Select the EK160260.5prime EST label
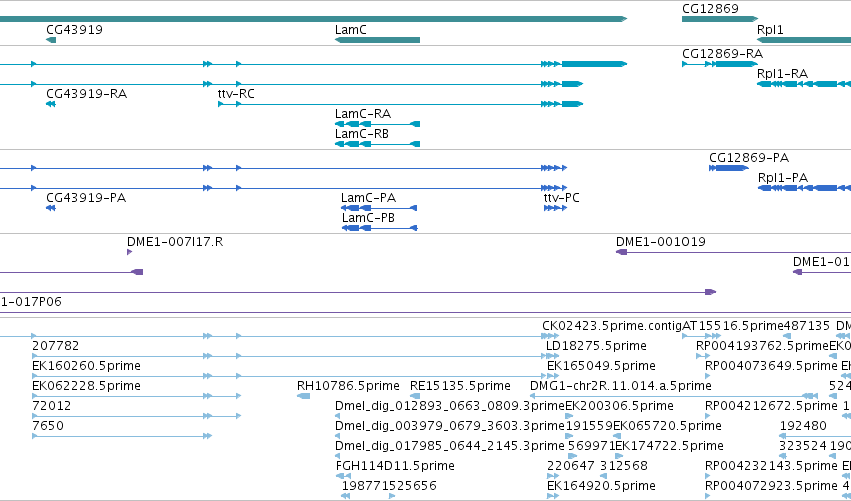The width and height of the screenshot is (851, 501). (x=86, y=366)
